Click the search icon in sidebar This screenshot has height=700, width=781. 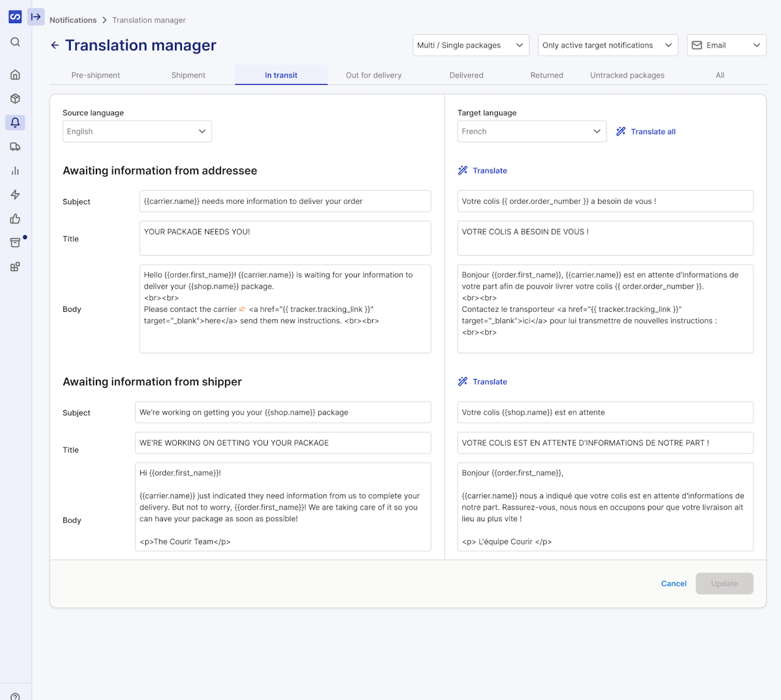click(15, 42)
